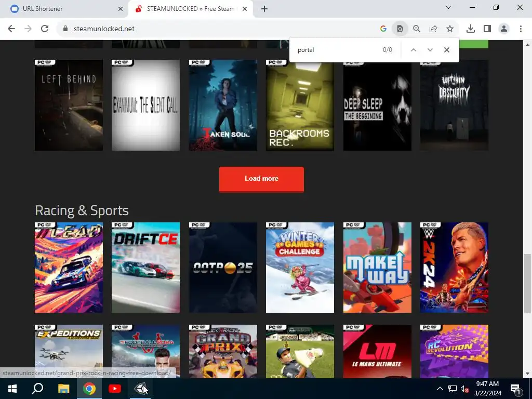
Task: Bookmark this page with the star
Action: (450, 29)
